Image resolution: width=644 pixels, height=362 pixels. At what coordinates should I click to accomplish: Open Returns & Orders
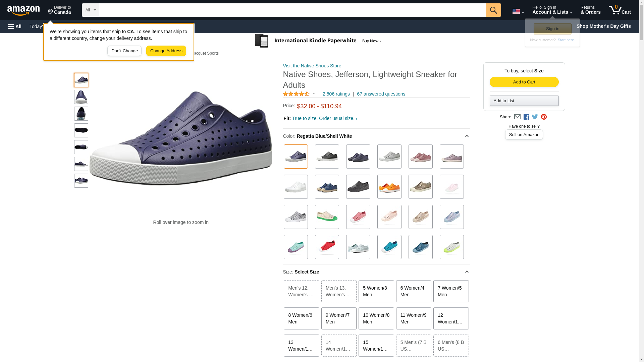point(590,10)
